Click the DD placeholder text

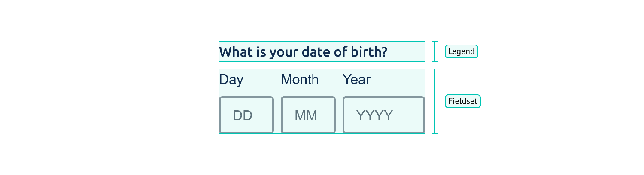click(243, 115)
